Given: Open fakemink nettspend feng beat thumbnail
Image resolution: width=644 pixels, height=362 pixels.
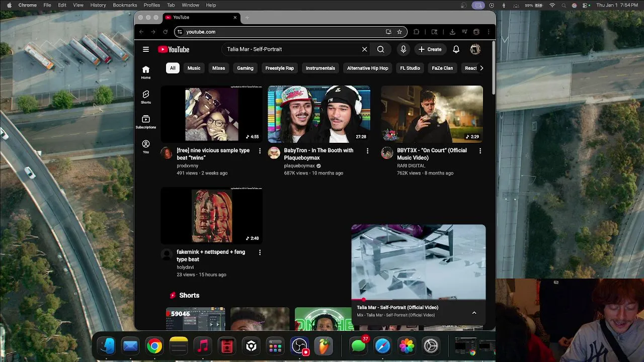Looking at the screenshot, I should [211, 215].
